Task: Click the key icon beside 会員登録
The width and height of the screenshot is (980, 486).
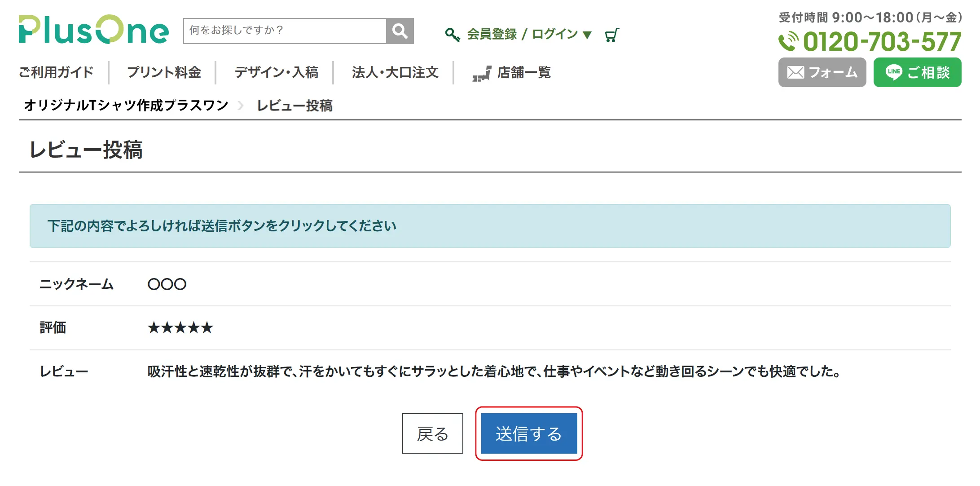Action: coord(452,35)
